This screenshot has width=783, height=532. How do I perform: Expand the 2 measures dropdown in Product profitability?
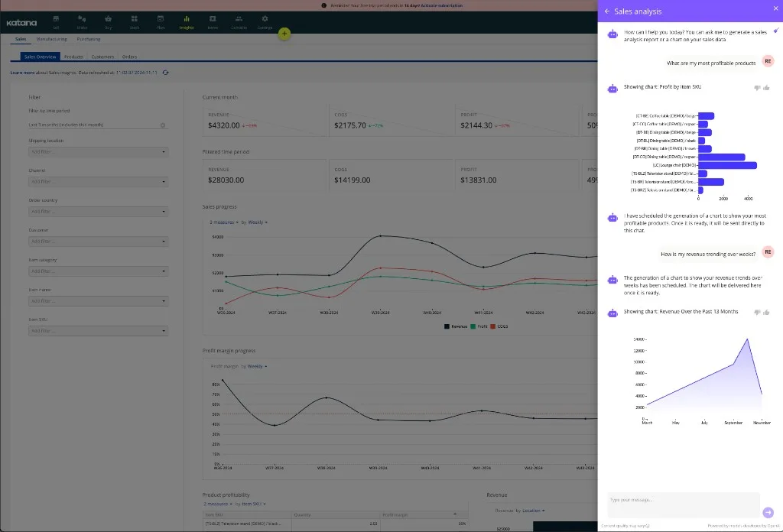(218, 504)
